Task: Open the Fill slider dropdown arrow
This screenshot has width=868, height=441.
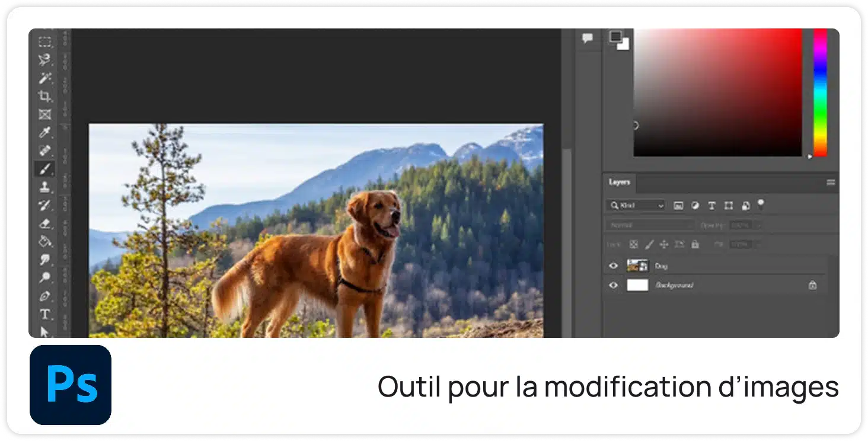Action: click(759, 244)
